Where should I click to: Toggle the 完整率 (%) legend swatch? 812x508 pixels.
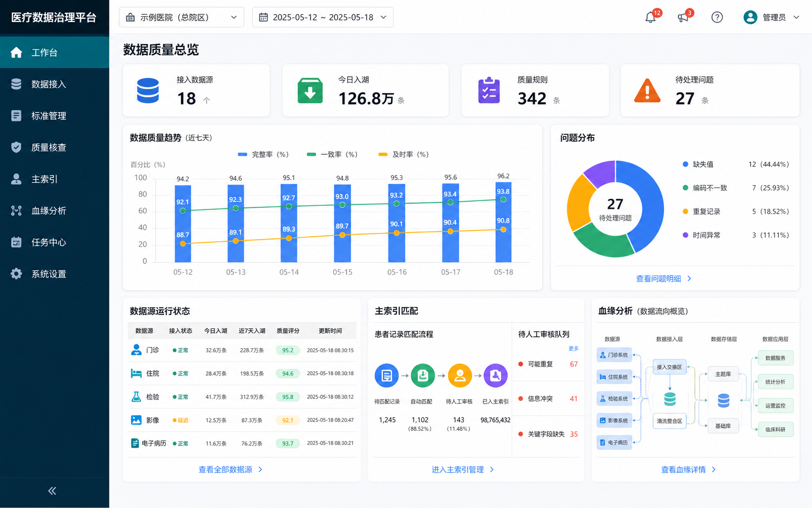point(243,154)
